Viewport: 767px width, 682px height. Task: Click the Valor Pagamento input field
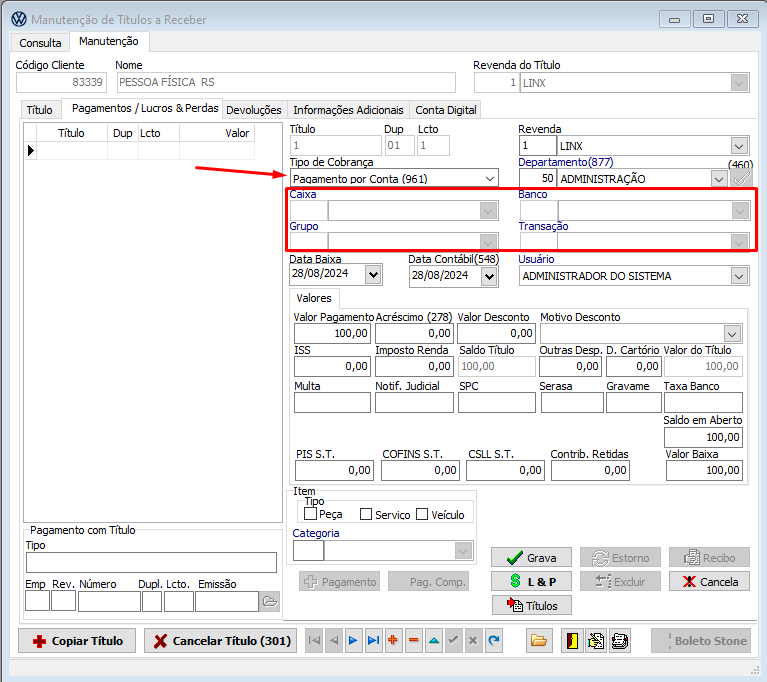pos(332,333)
